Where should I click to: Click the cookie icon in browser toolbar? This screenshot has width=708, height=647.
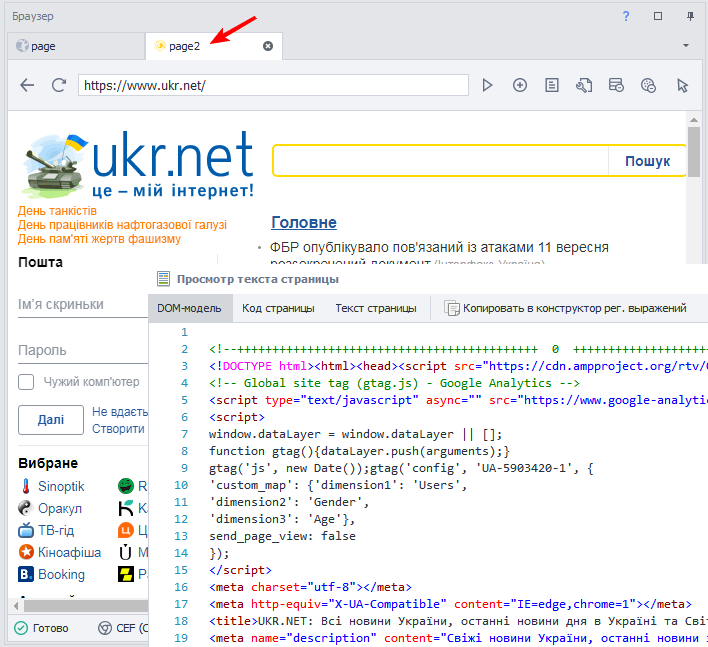tap(648, 86)
